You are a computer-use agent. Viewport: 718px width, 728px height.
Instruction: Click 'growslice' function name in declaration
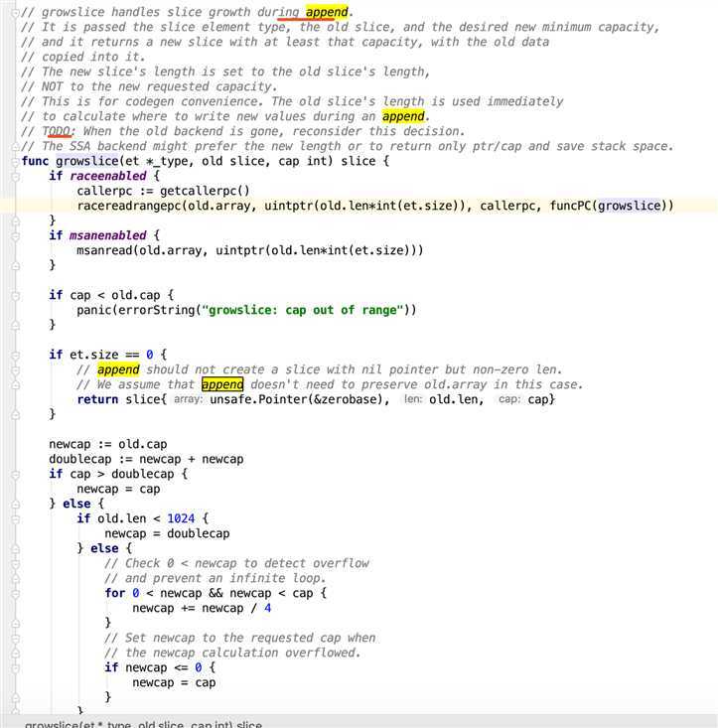[x=87, y=161]
